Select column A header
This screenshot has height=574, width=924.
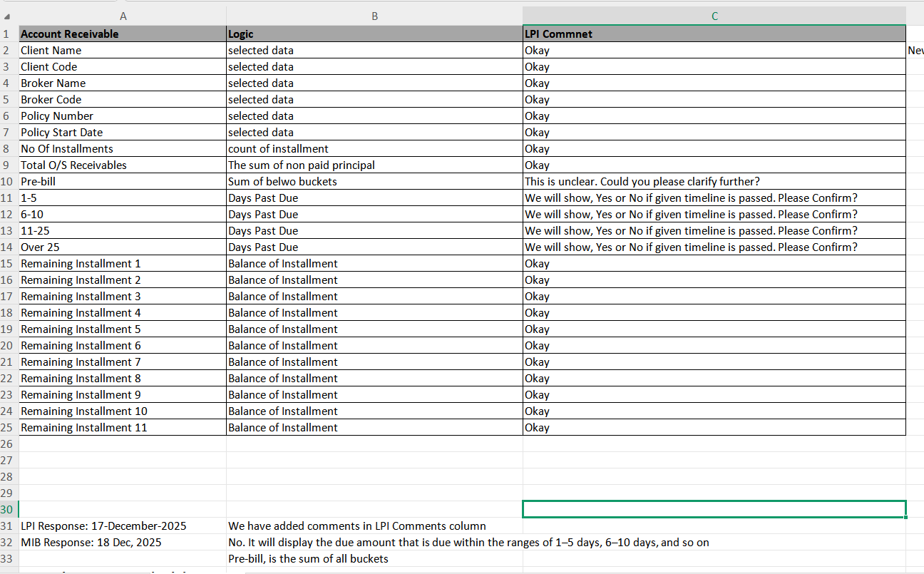[123, 16]
